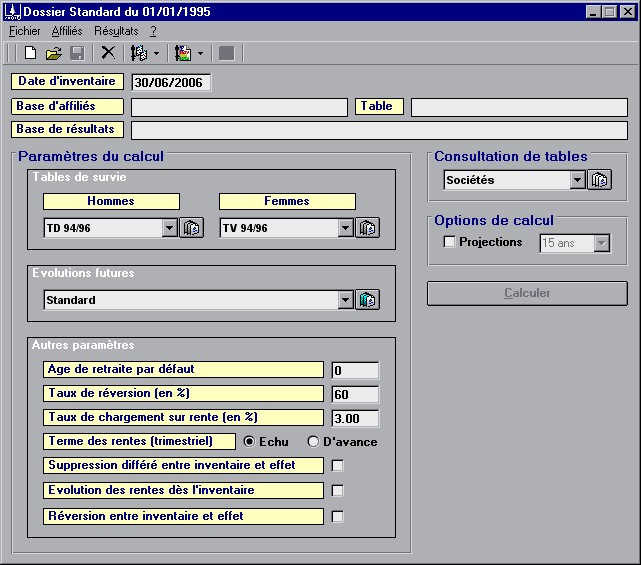Close the Dossier Standard window

[628, 12]
